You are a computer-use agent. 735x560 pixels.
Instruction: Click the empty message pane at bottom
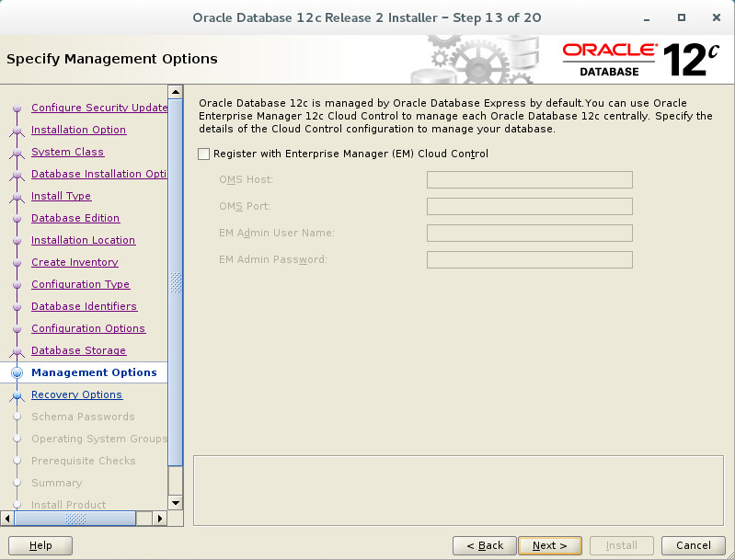tap(458, 491)
